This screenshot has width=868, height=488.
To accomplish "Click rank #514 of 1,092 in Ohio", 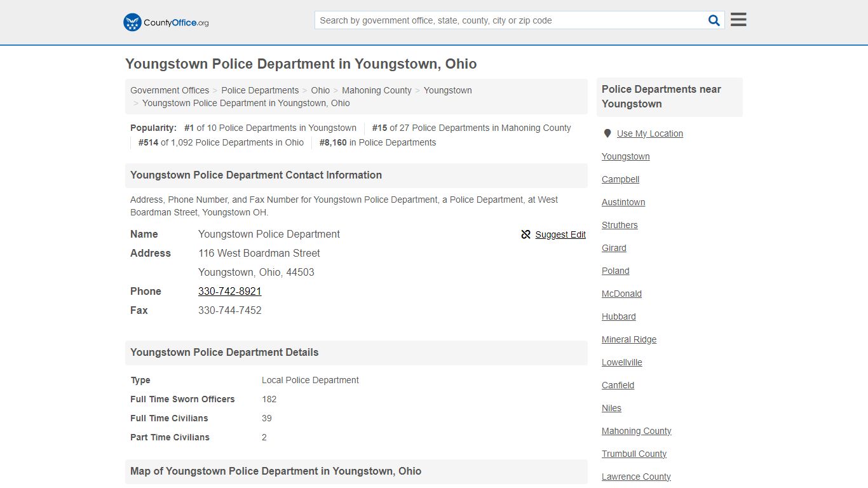I will pos(221,142).
